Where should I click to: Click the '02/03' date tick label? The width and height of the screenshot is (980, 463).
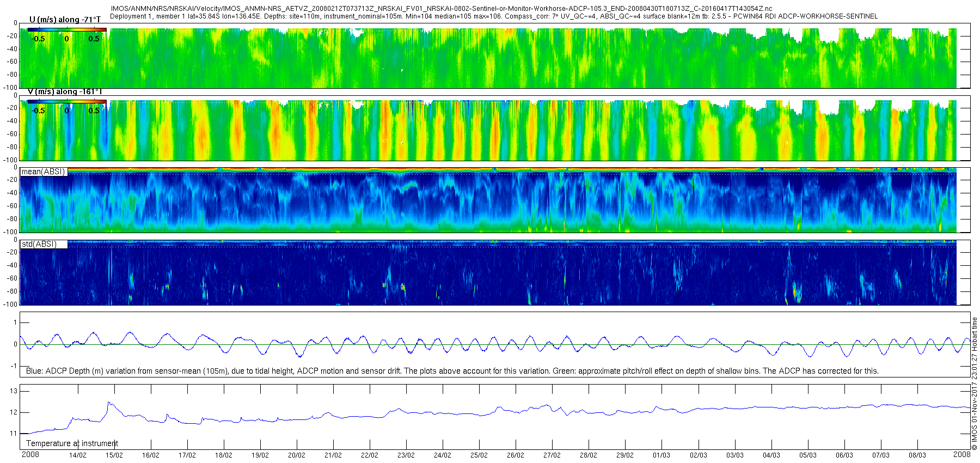(x=699, y=455)
